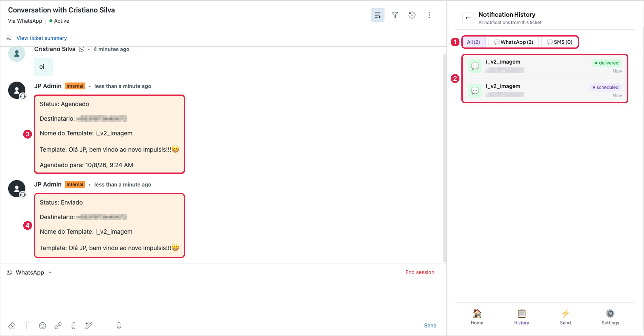Click the magic wand AI assist icon

pyautogui.click(x=89, y=325)
